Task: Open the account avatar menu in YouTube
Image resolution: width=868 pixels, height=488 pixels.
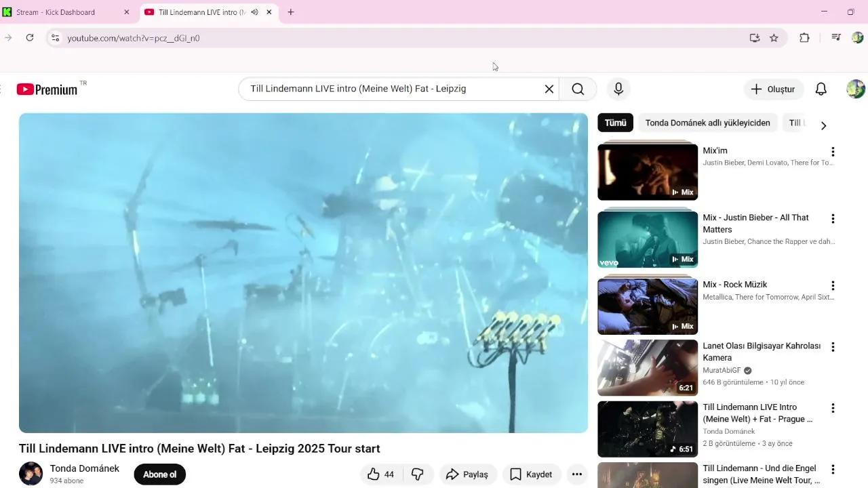Action: 856,89
